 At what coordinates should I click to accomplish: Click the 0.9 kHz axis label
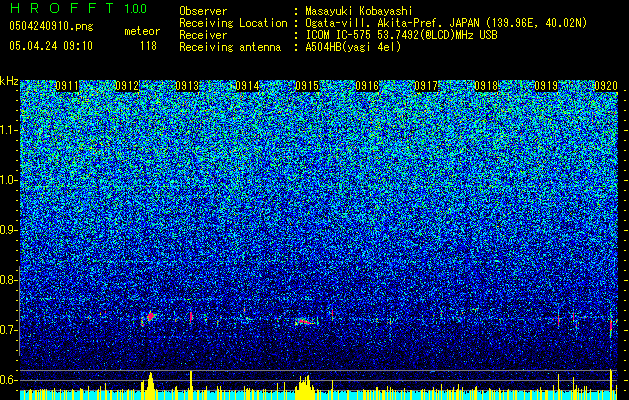click(9, 230)
